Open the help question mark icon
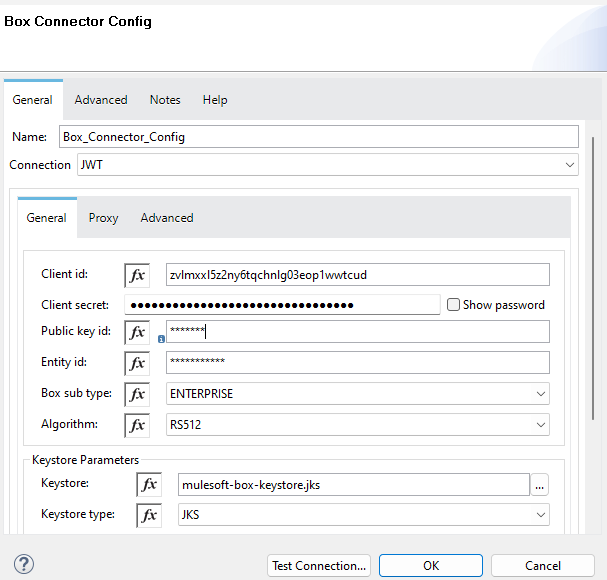Viewport: 607px width, 580px height. (x=23, y=565)
